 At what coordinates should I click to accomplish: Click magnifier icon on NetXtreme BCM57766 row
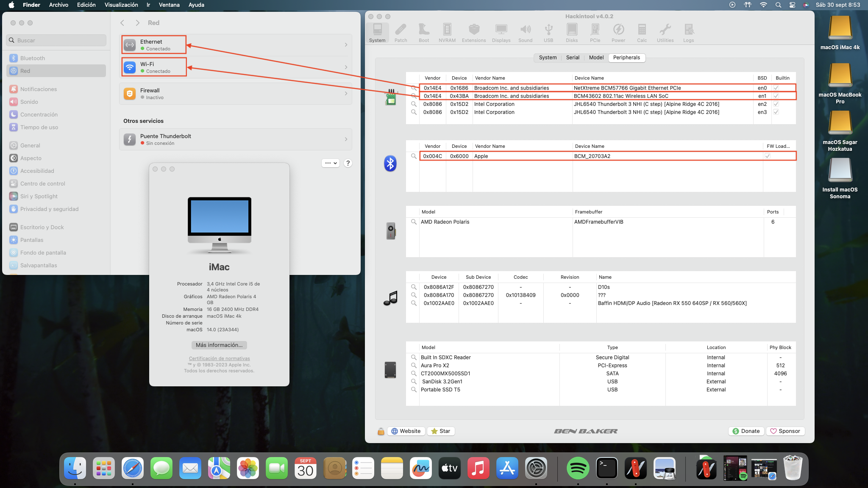[x=414, y=88]
